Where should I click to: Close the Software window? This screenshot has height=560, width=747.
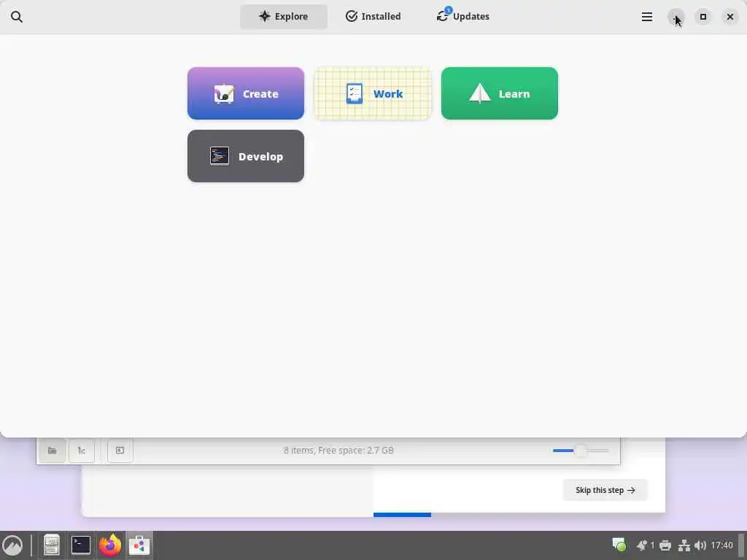point(729,17)
